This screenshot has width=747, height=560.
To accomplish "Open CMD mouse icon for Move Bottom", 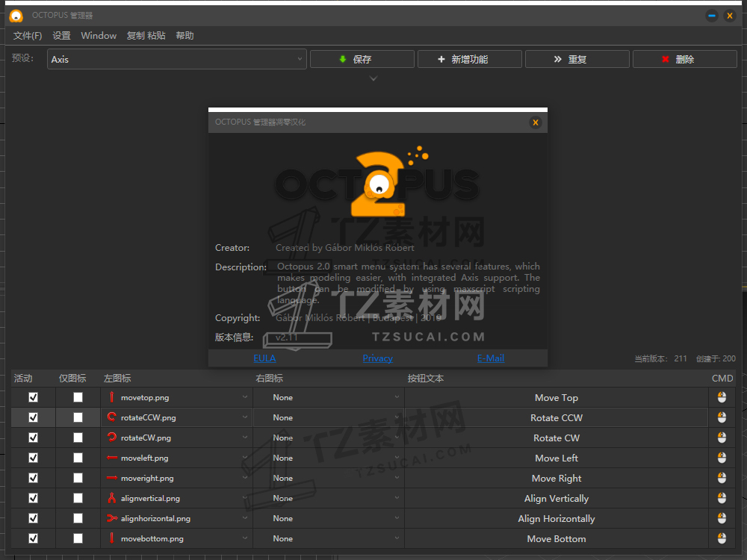I will [722, 538].
